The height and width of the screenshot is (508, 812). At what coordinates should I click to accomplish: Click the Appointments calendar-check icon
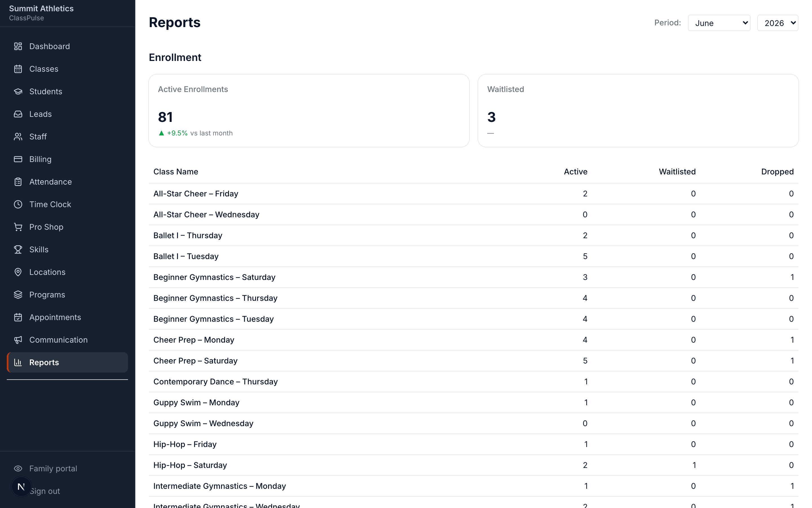click(18, 317)
